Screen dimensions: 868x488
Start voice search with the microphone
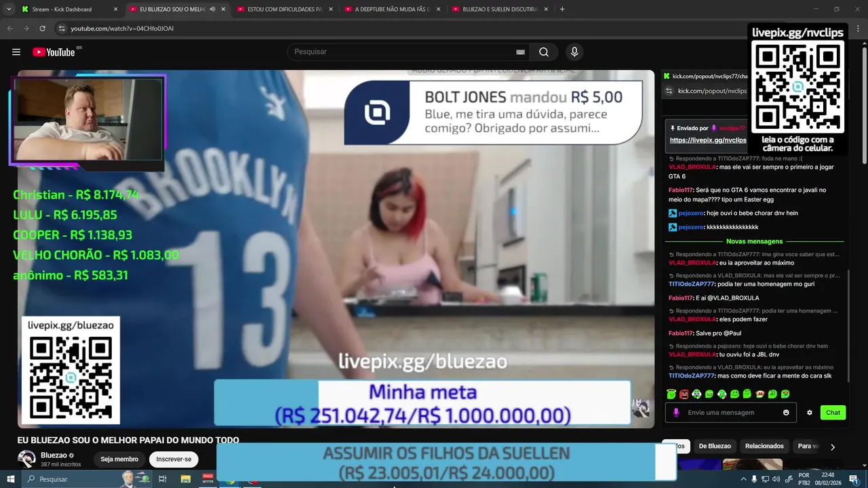(x=574, y=52)
